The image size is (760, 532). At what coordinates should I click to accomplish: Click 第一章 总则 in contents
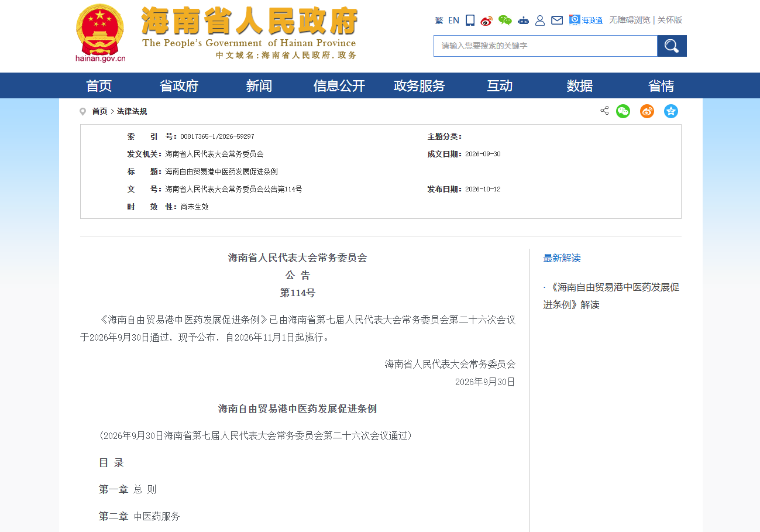[x=128, y=489]
